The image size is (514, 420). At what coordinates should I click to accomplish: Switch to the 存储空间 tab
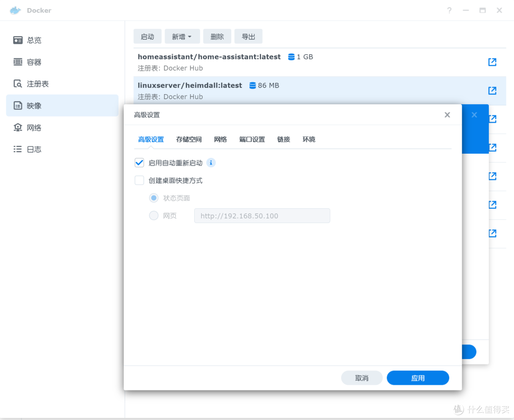tap(188, 139)
